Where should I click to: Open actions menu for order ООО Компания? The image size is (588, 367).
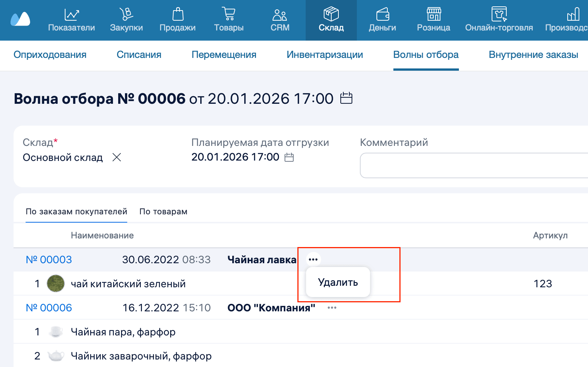click(x=332, y=307)
